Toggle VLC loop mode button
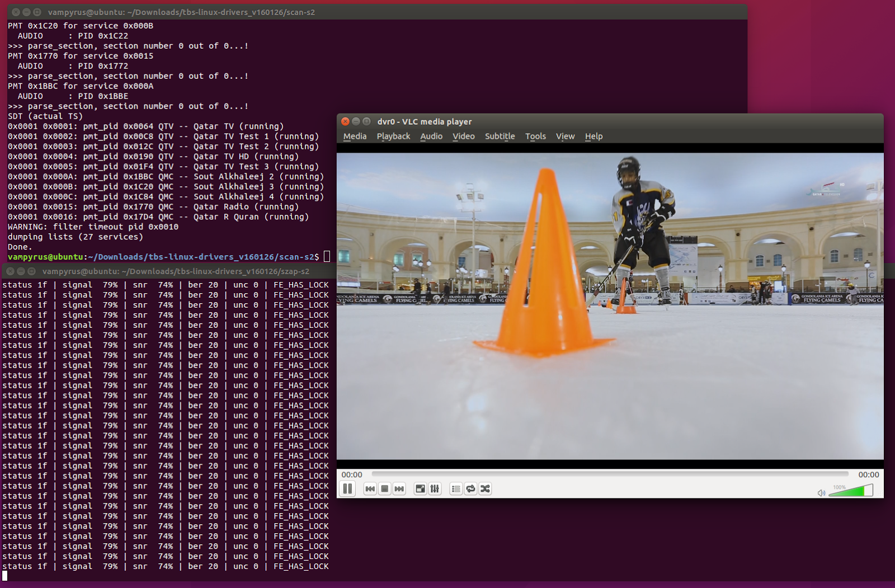 pyautogui.click(x=470, y=489)
